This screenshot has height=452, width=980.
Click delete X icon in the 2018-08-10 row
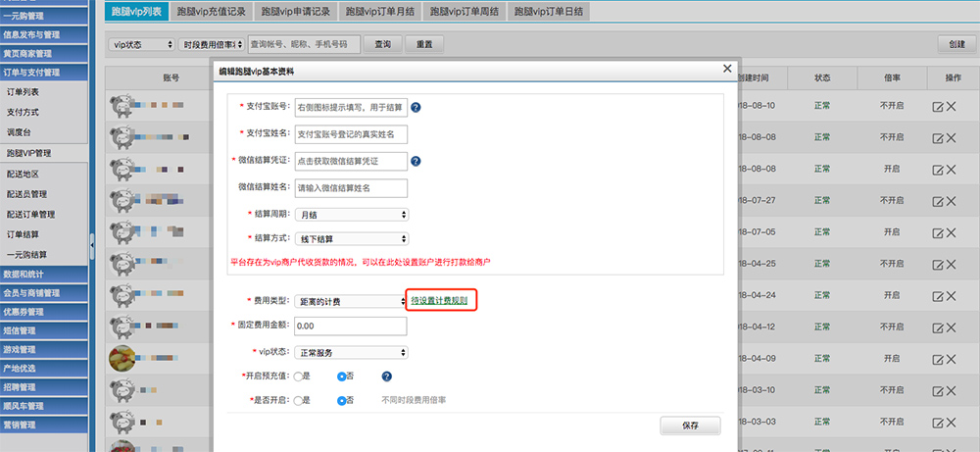click(951, 106)
